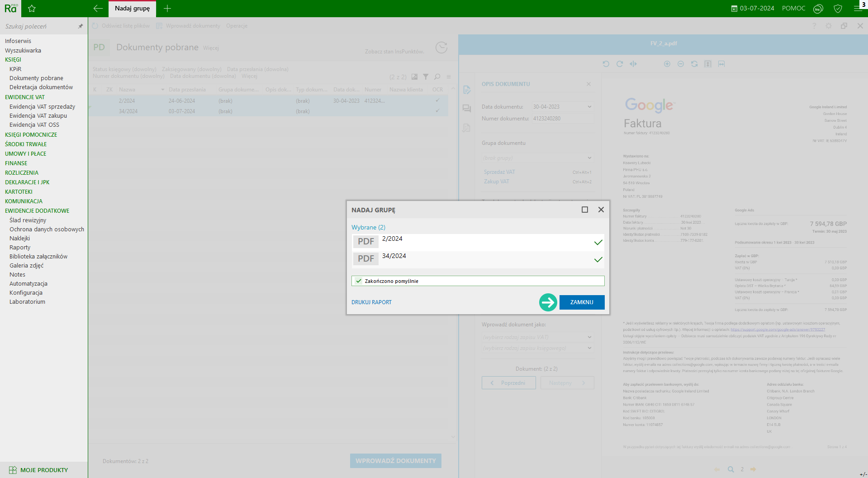This screenshot has height=478, width=868.
Task: Open the date 03-07-2024 calendar
Action: click(753, 8)
